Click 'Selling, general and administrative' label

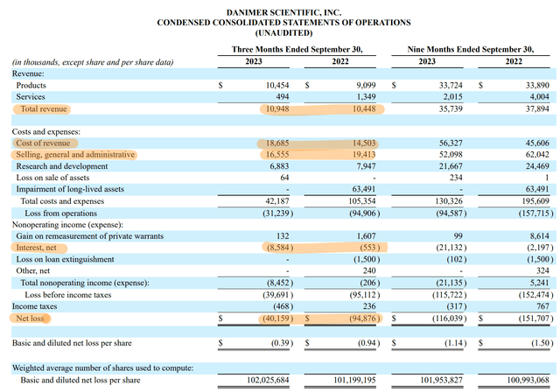click(75, 155)
